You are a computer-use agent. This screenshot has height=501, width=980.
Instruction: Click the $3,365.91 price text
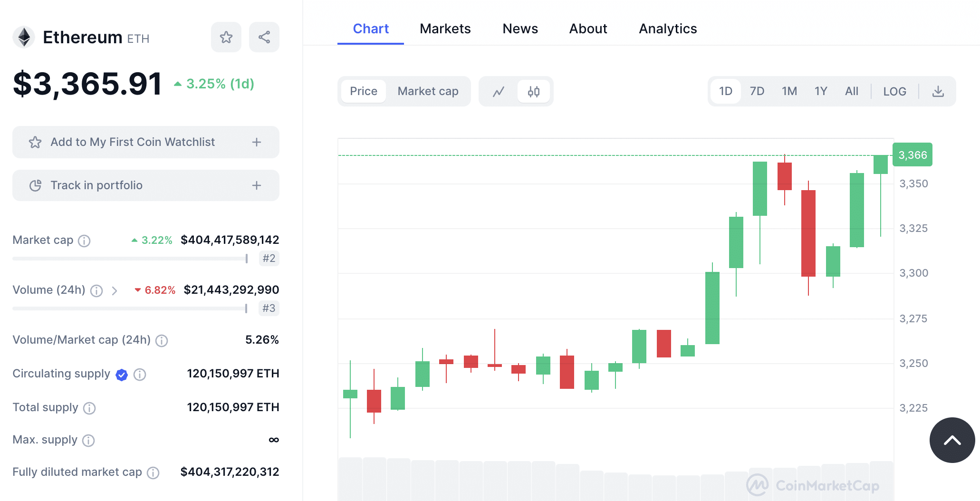click(x=87, y=84)
